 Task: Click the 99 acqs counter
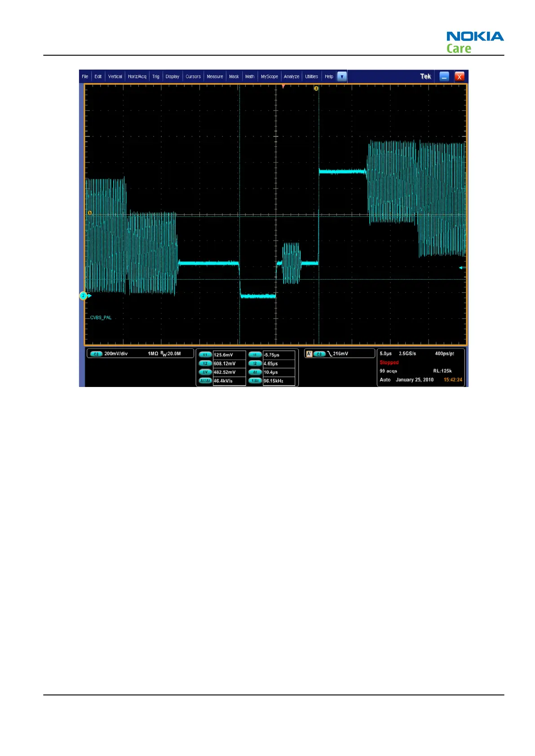tap(388, 371)
